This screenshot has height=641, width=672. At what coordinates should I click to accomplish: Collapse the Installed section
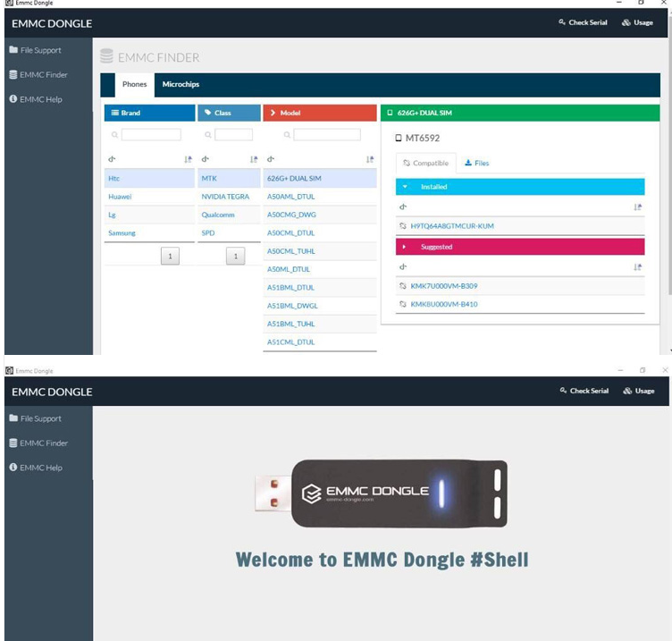pyautogui.click(x=520, y=187)
